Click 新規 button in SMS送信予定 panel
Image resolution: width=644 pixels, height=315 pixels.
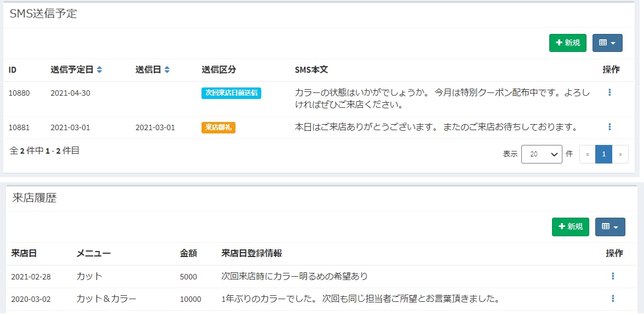click(x=567, y=43)
